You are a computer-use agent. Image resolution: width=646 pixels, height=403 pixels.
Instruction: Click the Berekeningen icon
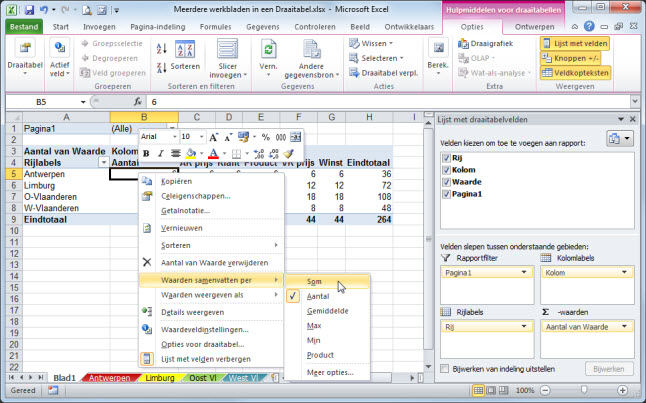(438, 48)
